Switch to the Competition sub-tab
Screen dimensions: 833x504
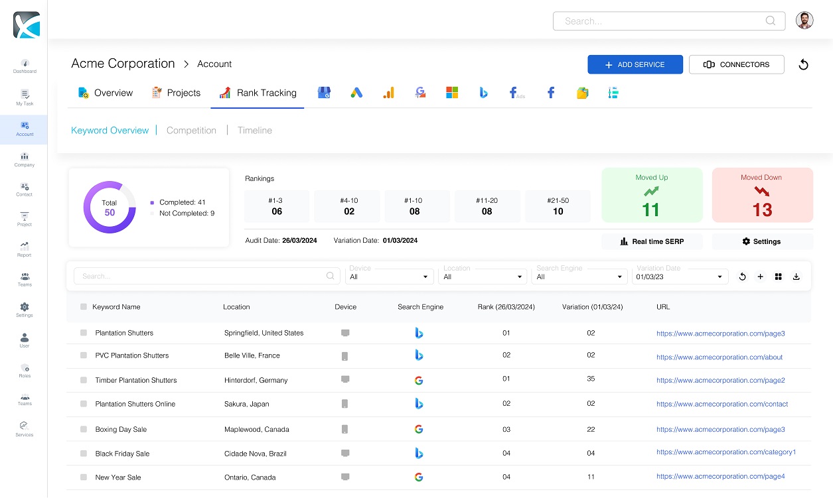191,131
